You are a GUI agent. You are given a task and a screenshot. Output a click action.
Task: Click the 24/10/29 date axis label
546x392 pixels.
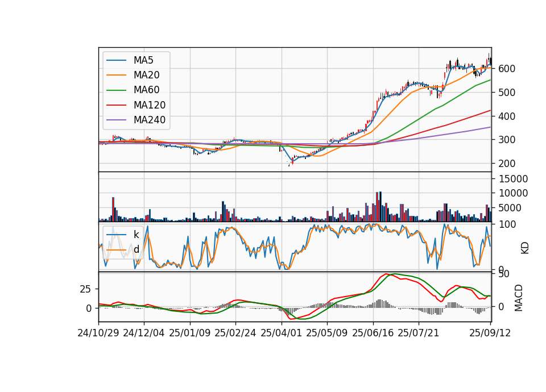coord(98,333)
